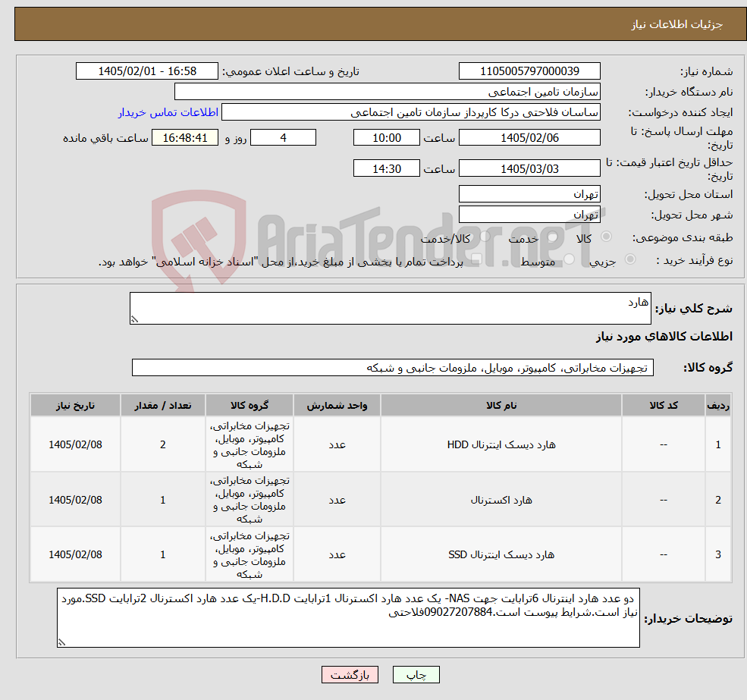The width and height of the screenshot is (747, 700).
Task: Click the گروه کالا column header
Action: point(250,405)
